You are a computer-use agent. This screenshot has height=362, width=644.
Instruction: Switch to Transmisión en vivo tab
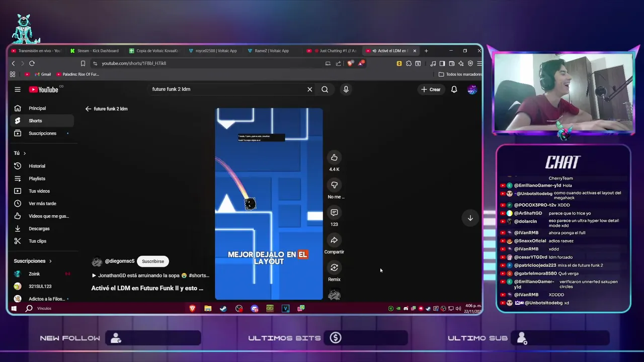35,51
